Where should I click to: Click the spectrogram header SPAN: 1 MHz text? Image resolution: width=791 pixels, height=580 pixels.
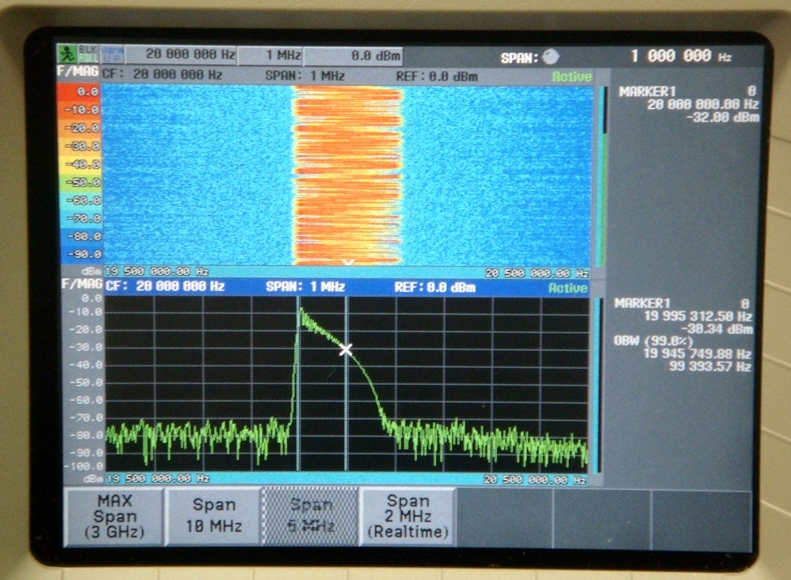pyautogui.click(x=305, y=76)
